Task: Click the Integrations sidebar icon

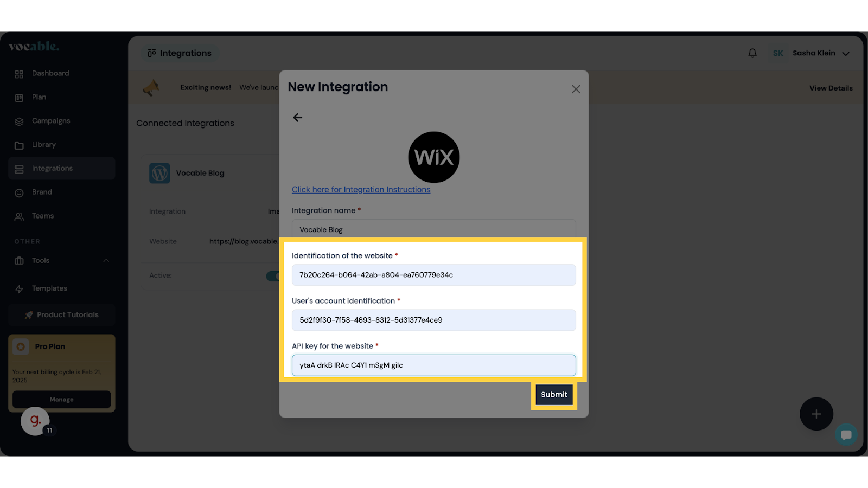Action: (x=19, y=169)
